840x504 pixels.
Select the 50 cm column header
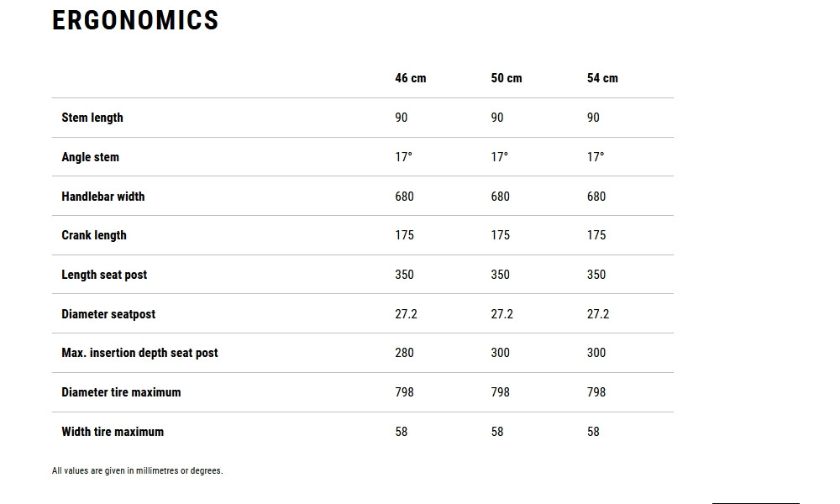[x=506, y=78]
